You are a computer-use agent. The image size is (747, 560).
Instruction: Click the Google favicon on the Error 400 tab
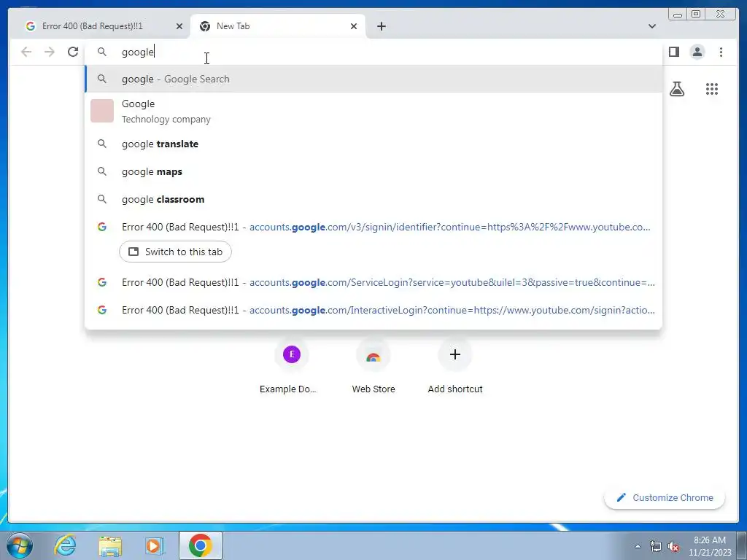pos(31,26)
